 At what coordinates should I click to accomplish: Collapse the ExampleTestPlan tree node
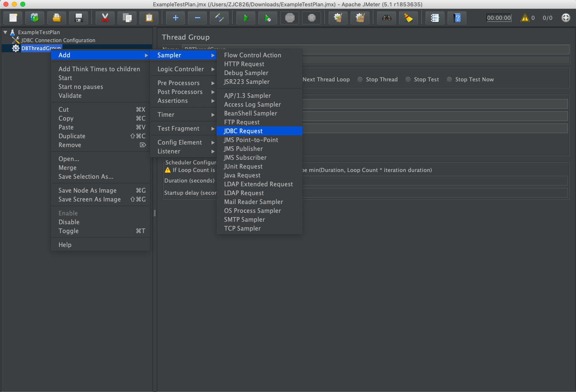click(x=5, y=32)
